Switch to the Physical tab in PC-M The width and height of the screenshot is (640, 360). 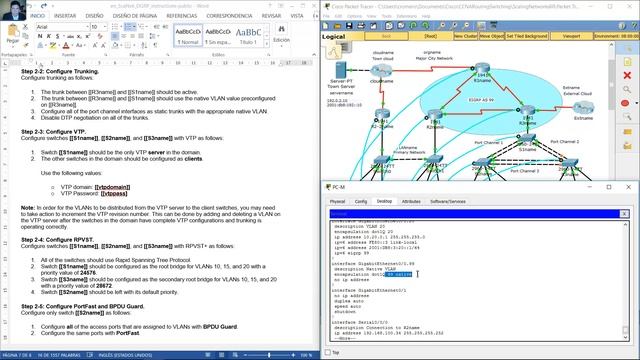coord(337,201)
